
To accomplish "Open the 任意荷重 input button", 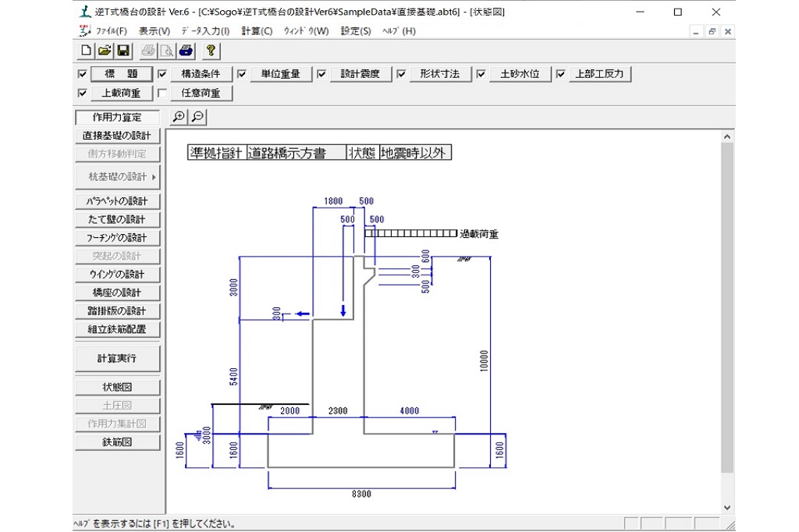I will point(201,93).
